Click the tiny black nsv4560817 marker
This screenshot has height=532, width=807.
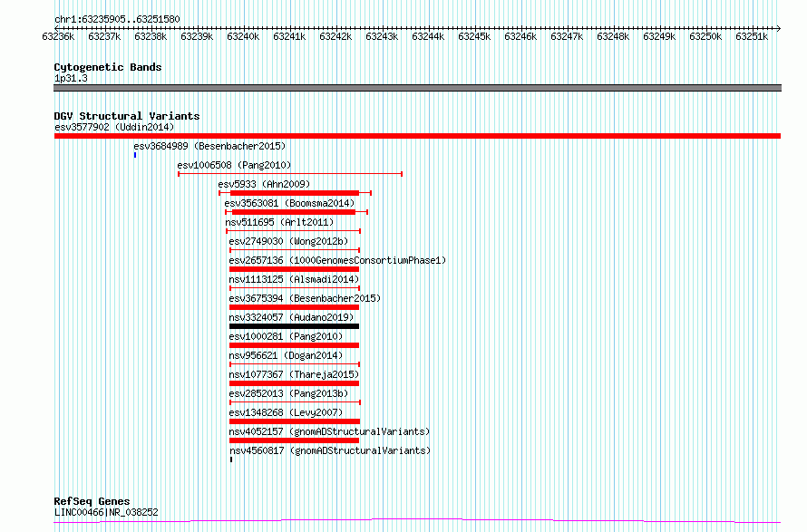[231, 459]
